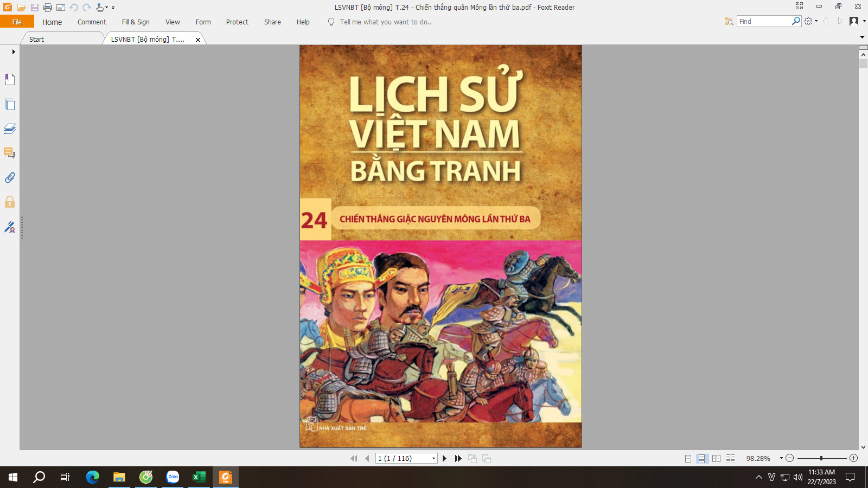868x488 pixels.
Task: Open the Attachments paperclip panel
Action: point(10,177)
